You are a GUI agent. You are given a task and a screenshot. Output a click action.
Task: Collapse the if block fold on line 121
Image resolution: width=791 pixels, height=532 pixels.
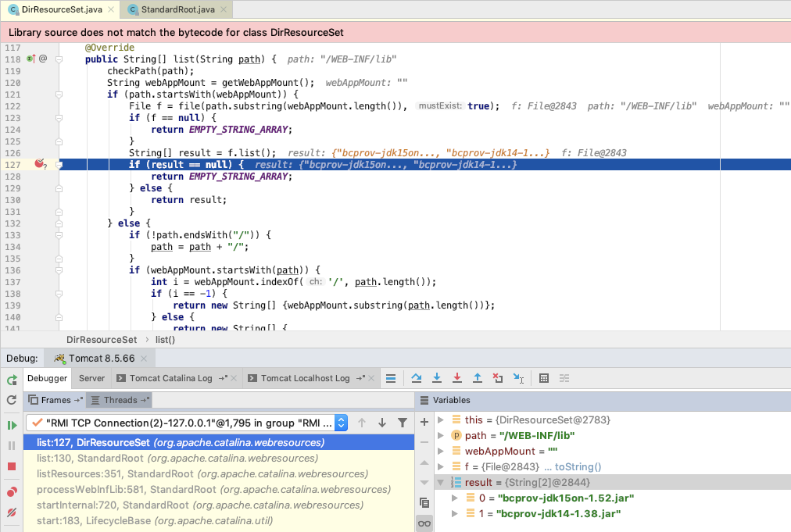click(x=59, y=95)
